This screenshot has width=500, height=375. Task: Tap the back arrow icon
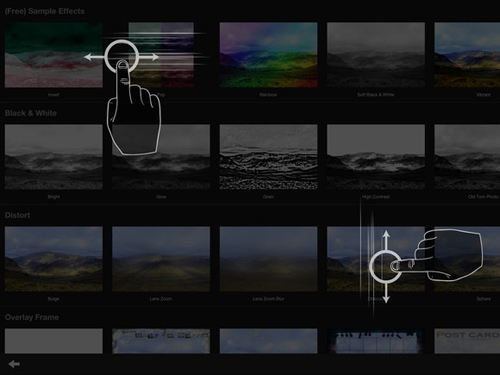click(14, 364)
